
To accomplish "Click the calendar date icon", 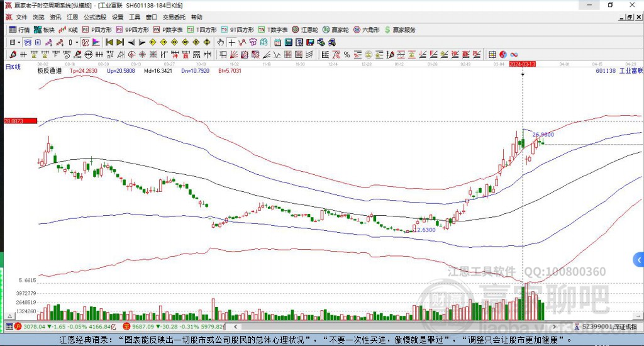I will tap(277, 42).
